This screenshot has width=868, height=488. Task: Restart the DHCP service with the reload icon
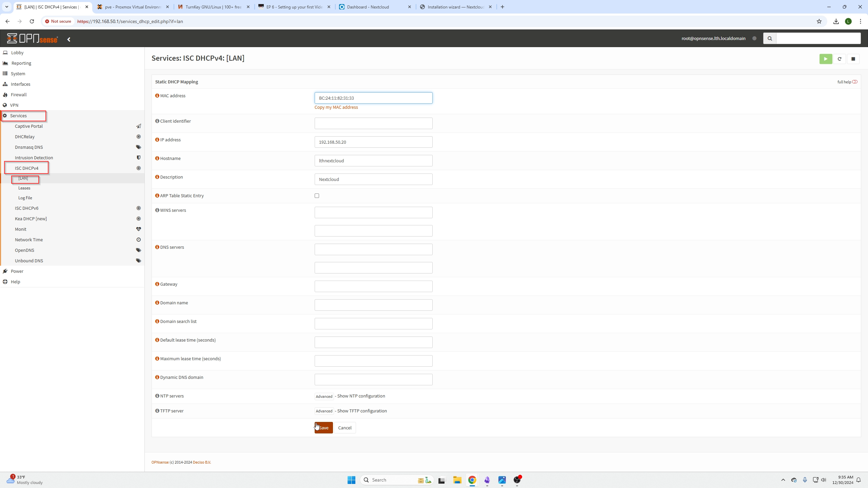[x=840, y=59]
